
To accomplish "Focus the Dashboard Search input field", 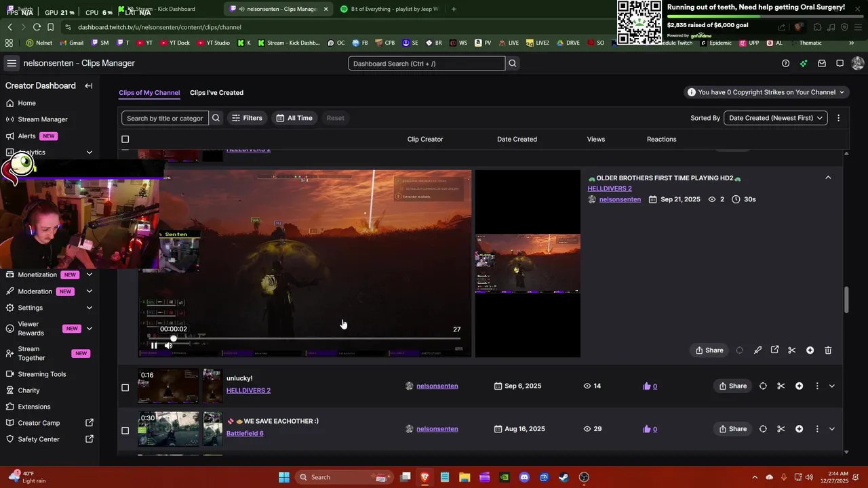I will (427, 63).
